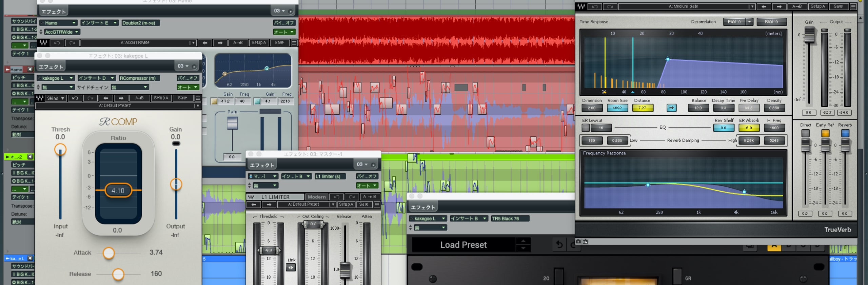Load next preset in RCompressor toolbar
The width and height of the screenshot is (868, 285).
pos(121,98)
